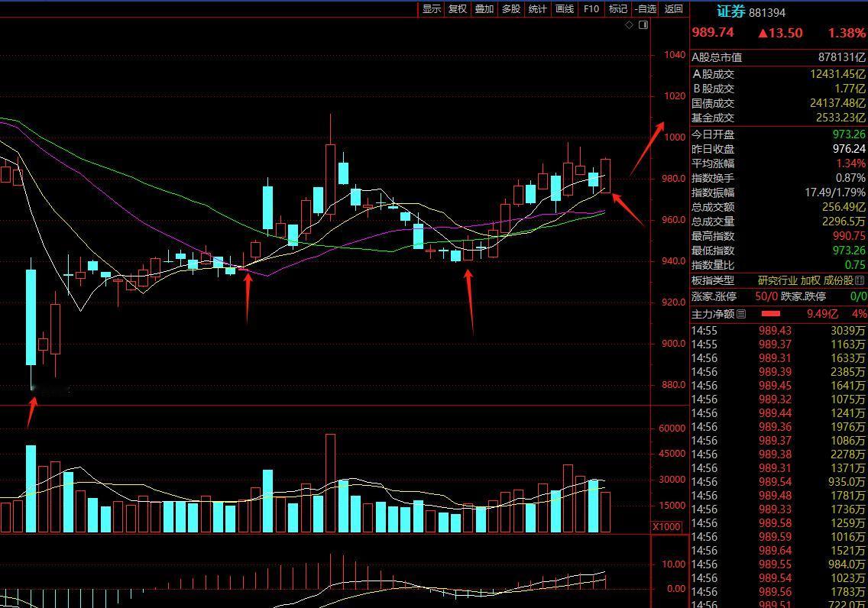This screenshot has width=868, height=608.
Task: Open the 成份股 constituent list icon
Action: coord(860,280)
